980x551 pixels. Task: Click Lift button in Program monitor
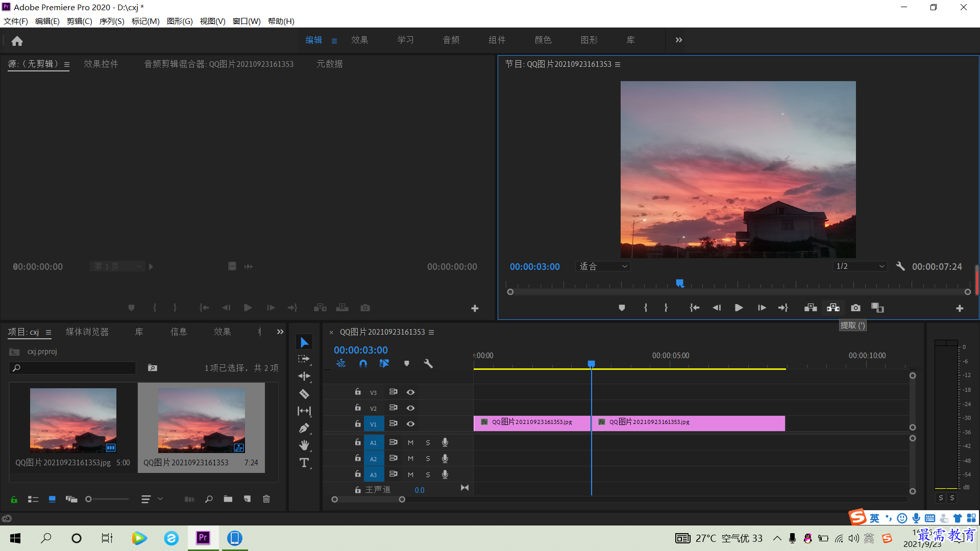tap(811, 308)
